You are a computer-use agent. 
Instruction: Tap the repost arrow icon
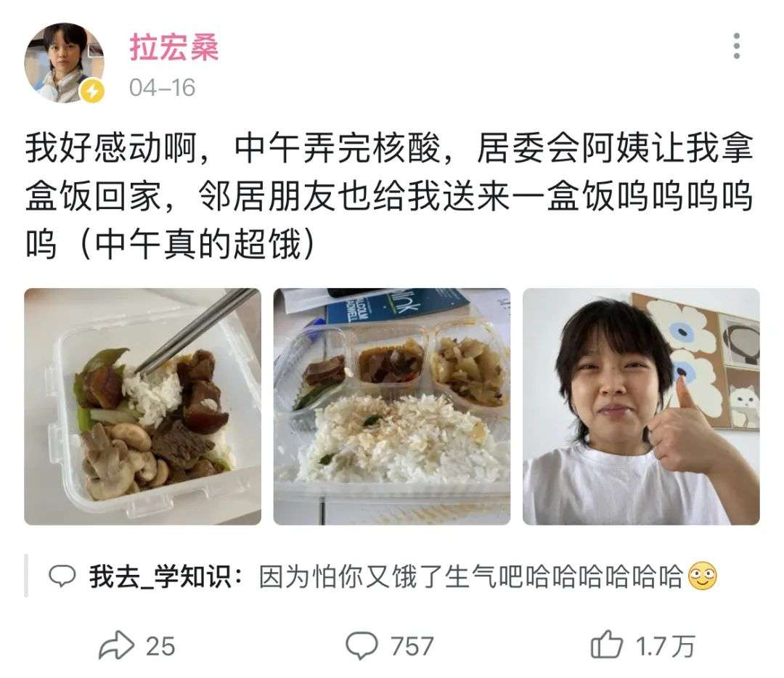(x=116, y=645)
